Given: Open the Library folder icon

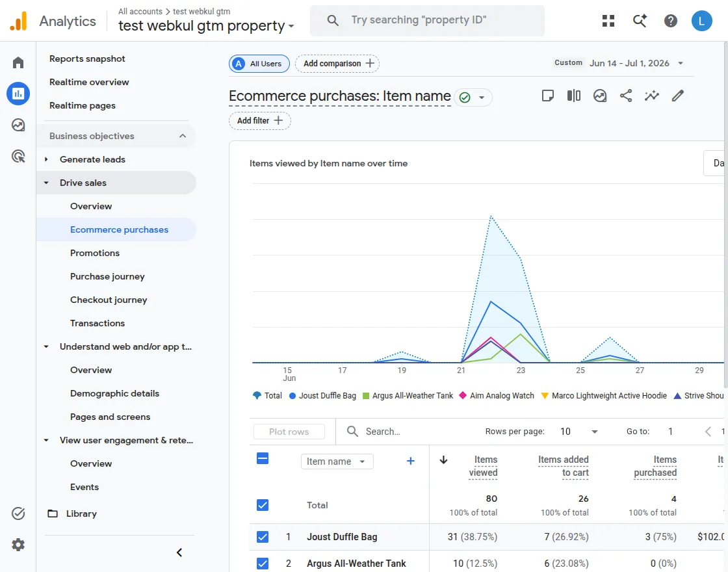Looking at the screenshot, I should [x=53, y=513].
